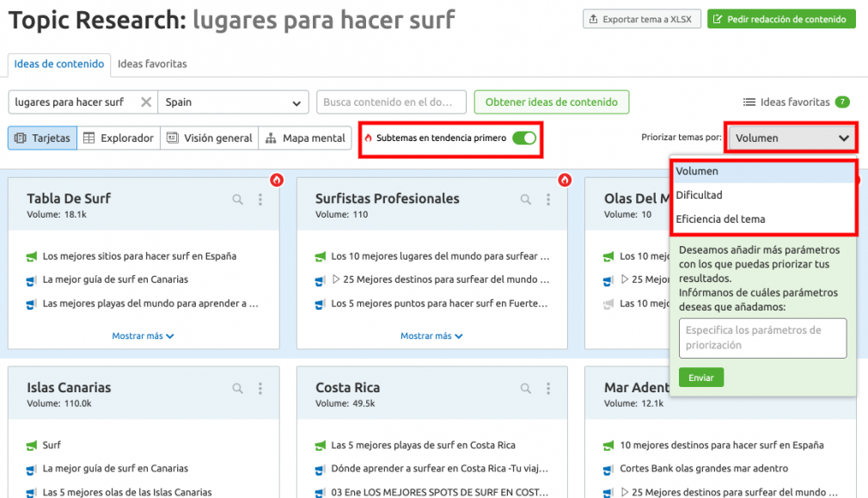
Task: Open the 'Priorizar temas por' Volumen dropdown
Action: coord(792,138)
